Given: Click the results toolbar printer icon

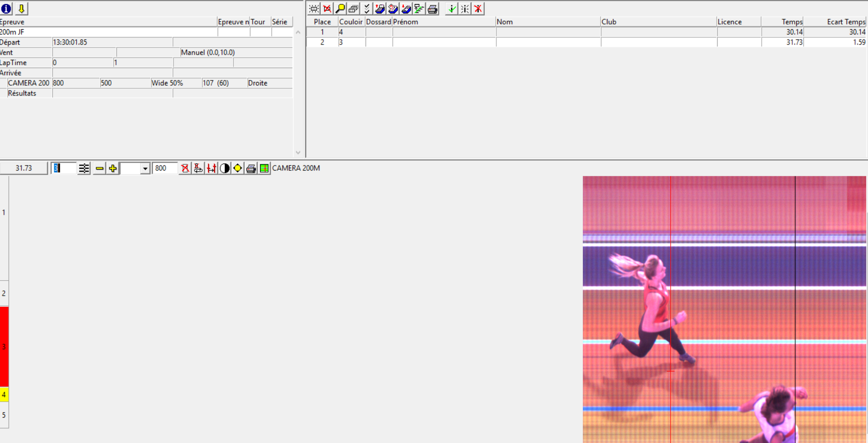Looking at the screenshot, I should 433,9.
